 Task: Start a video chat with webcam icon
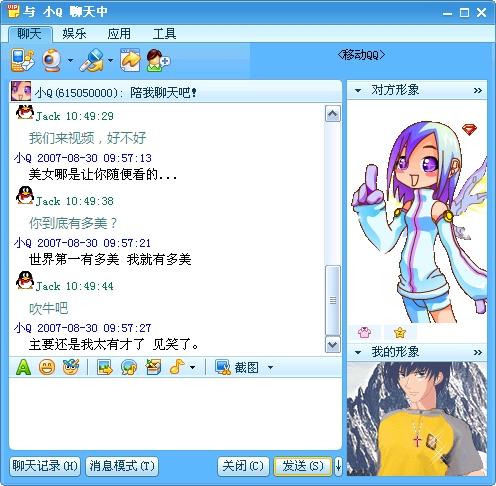[x=52, y=60]
